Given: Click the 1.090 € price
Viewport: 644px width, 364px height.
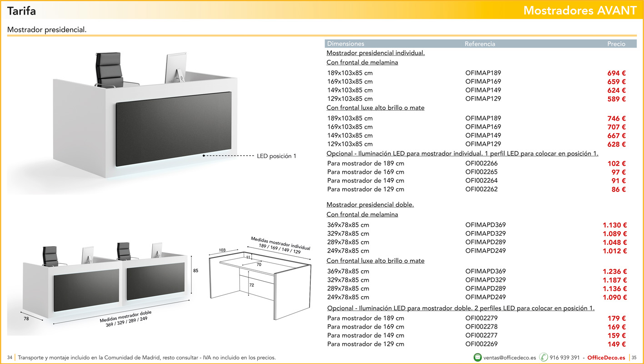Looking at the screenshot, I should (x=615, y=297).
